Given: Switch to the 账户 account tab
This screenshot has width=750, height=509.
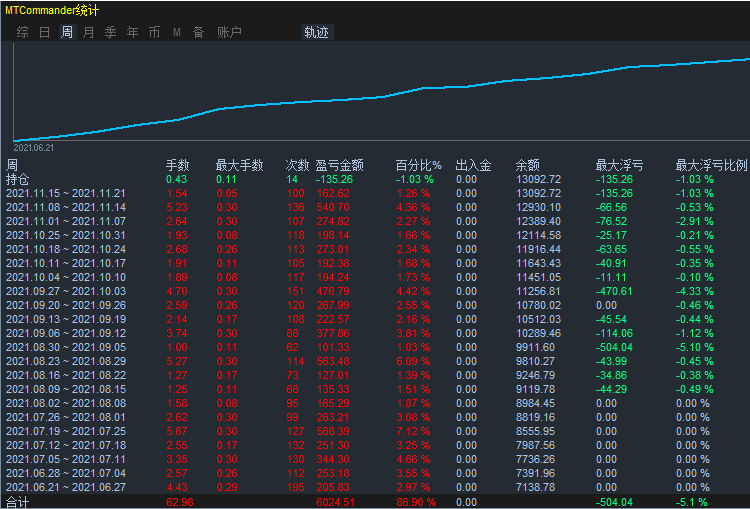Looking at the screenshot, I should [x=229, y=32].
